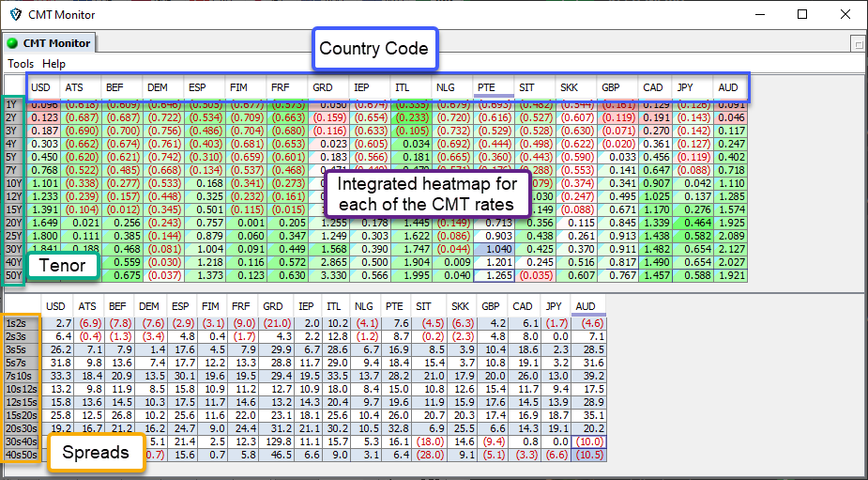Select the 10Y tenor row header
The width and height of the screenshot is (868, 480).
click(14, 183)
